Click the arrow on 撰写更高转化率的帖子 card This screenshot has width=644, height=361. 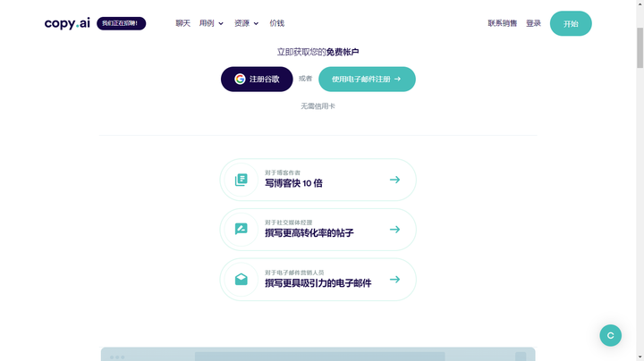click(x=394, y=230)
